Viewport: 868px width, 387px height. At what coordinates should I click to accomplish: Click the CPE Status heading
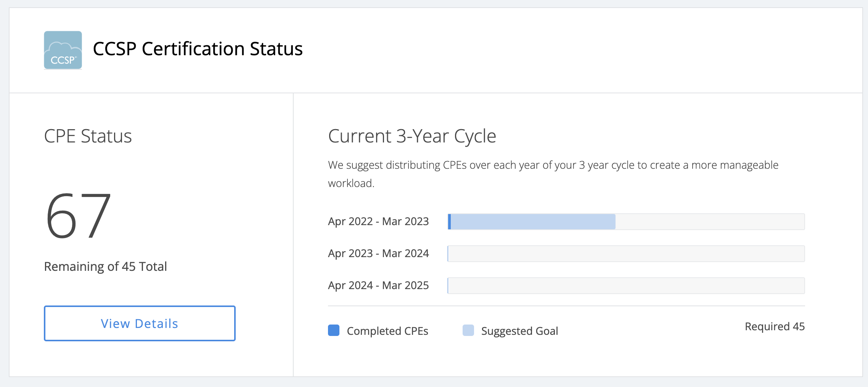pyautogui.click(x=88, y=136)
